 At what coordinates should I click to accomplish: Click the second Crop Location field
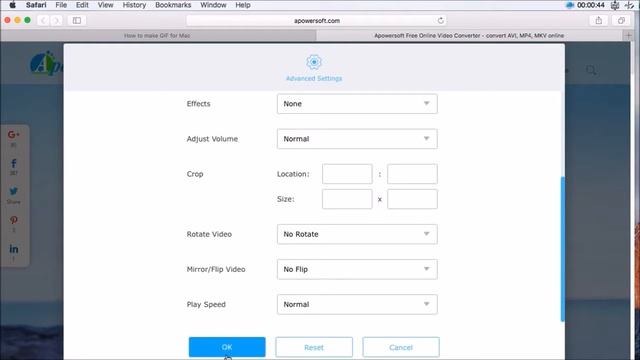tap(412, 174)
